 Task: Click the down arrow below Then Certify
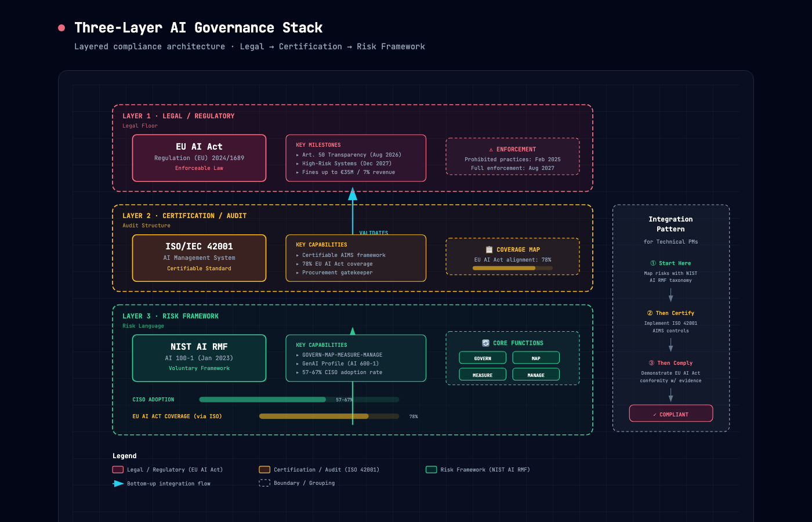pos(671,345)
